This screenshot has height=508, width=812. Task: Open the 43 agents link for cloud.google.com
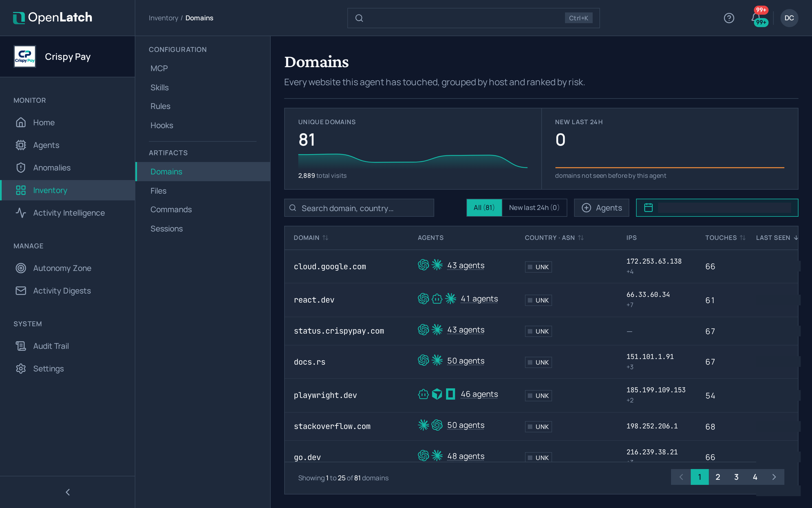(x=465, y=265)
